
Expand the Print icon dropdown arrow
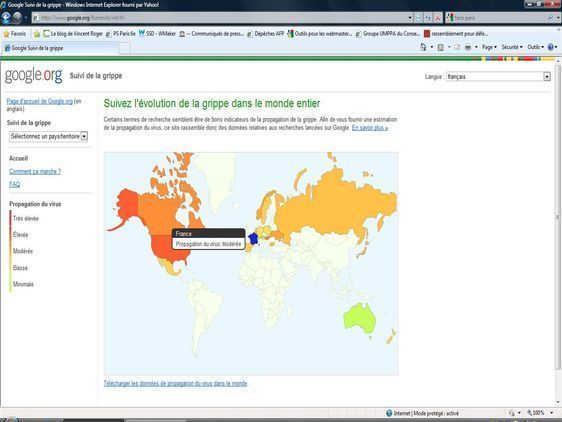coord(476,47)
